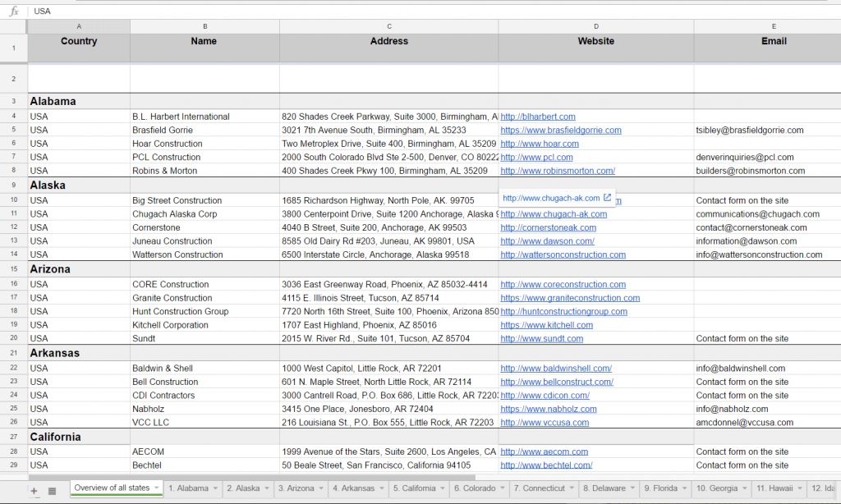Expand the Overview of all states tab menu
The width and height of the screenshot is (841, 504).
point(157,488)
